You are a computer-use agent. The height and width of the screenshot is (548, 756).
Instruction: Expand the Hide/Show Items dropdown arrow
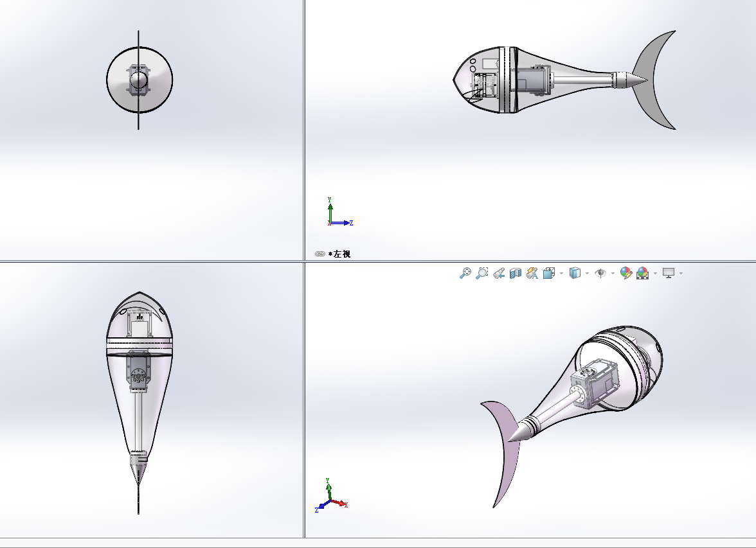click(613, 274)
